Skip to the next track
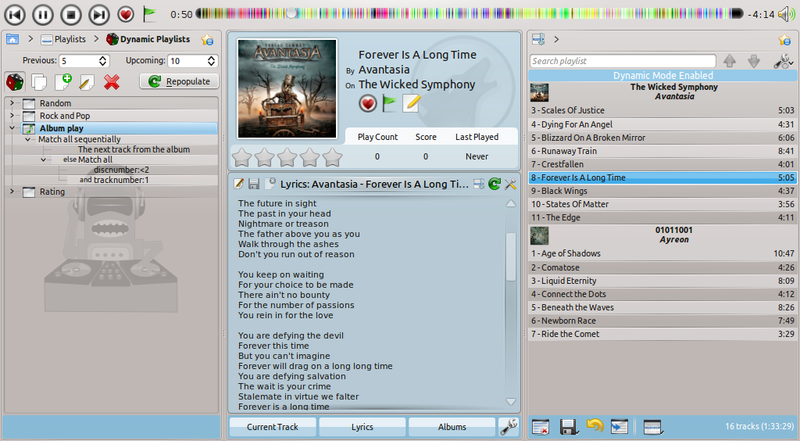Image resolution: width=800 pixels, height=441 pixels. pos(99,14)
